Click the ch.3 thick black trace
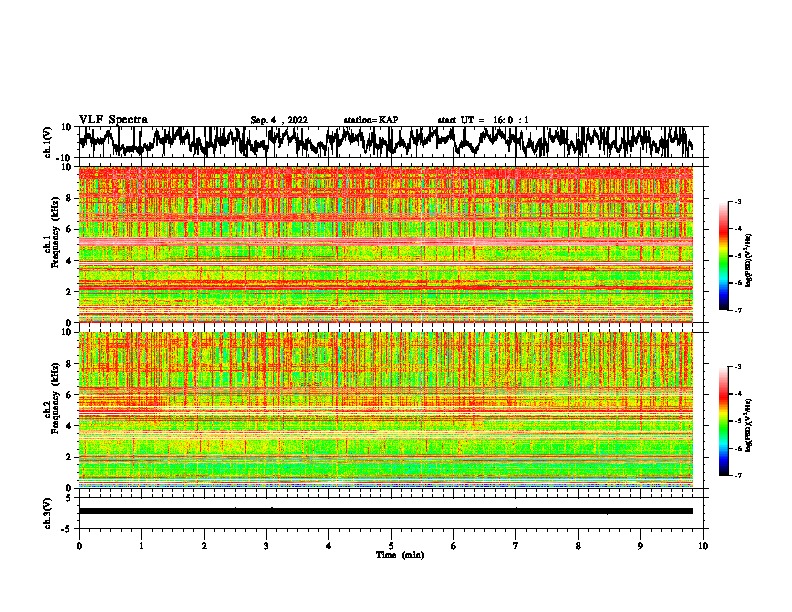This screenshot has width=792, height=612. tap(386, 511)
